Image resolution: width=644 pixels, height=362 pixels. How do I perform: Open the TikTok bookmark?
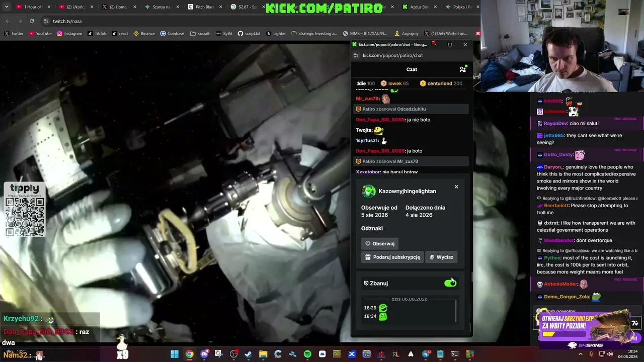click(97, 34)
